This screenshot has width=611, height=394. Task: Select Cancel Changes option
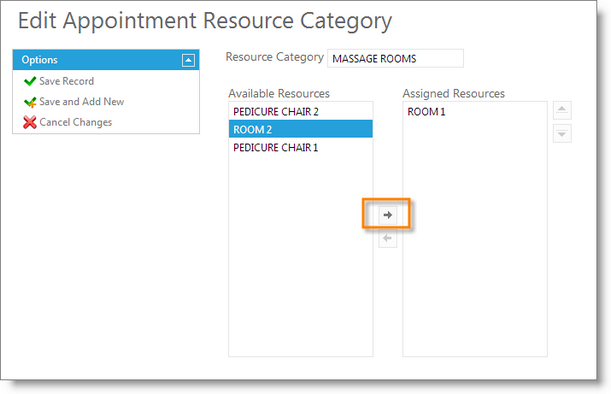point(76,122)
